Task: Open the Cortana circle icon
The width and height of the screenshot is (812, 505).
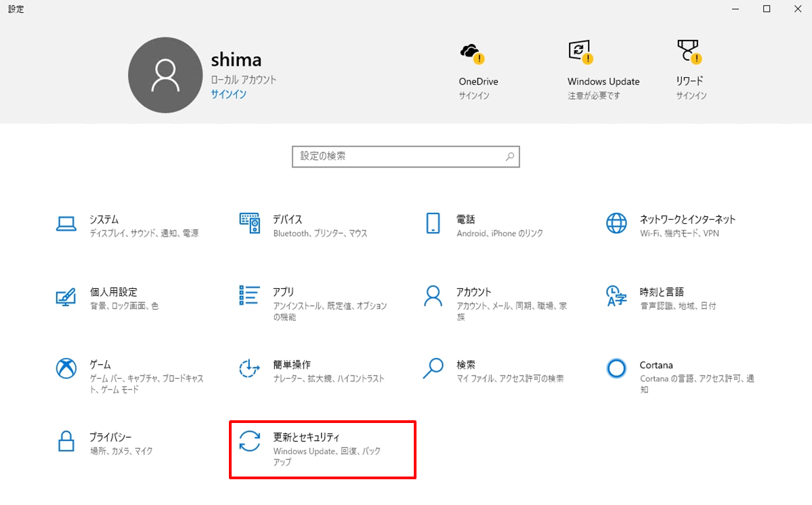Action: click(x=616, y=369)
